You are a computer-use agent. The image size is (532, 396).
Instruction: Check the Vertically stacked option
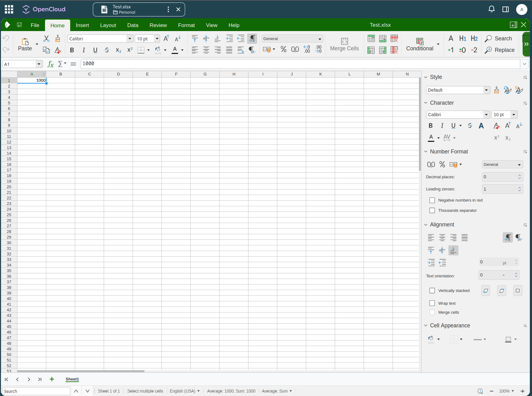click(x=432, y=291)
